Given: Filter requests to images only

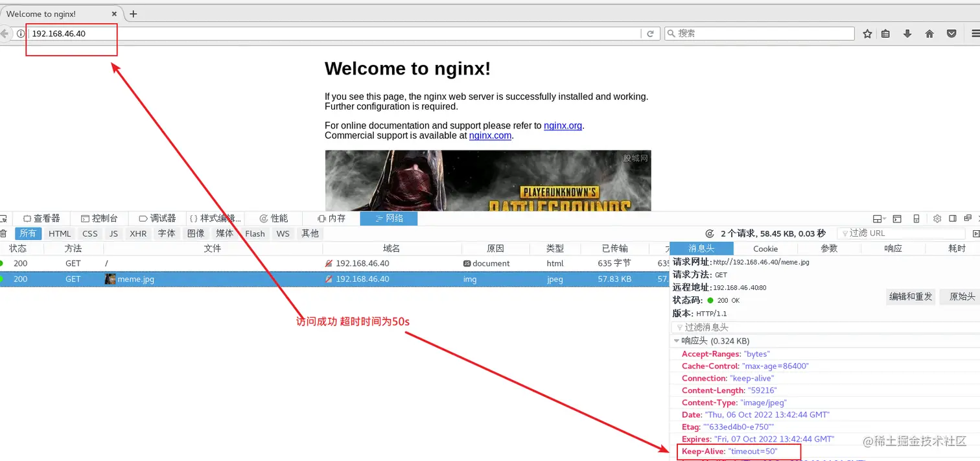Looking at the screenshot, I should click(x=196, y=233).
